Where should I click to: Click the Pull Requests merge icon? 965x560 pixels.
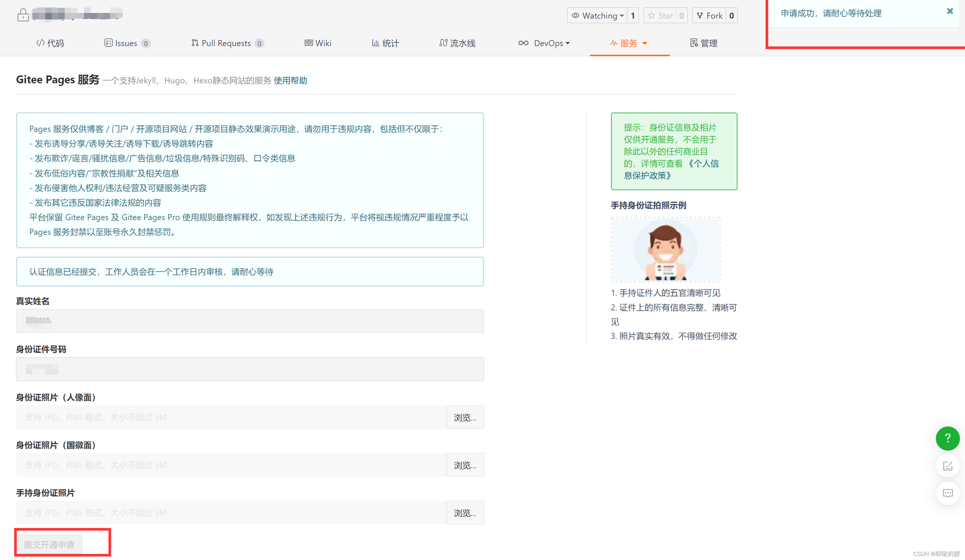tap(195, 43)
